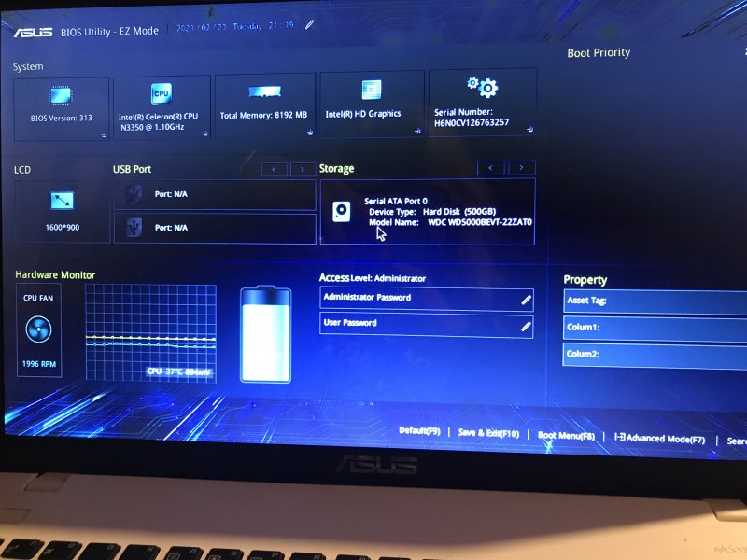Click the Administrator Password field
The height and width of the screenshot is (560, 747).
click(427, 299)
